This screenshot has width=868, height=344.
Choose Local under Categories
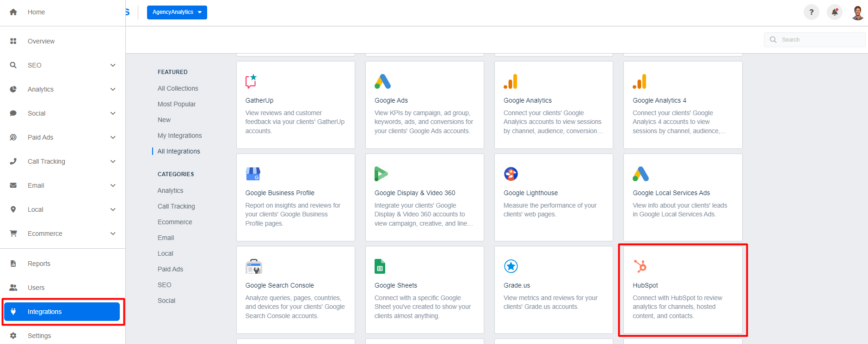pyautogui.click(x=165, y=253)
